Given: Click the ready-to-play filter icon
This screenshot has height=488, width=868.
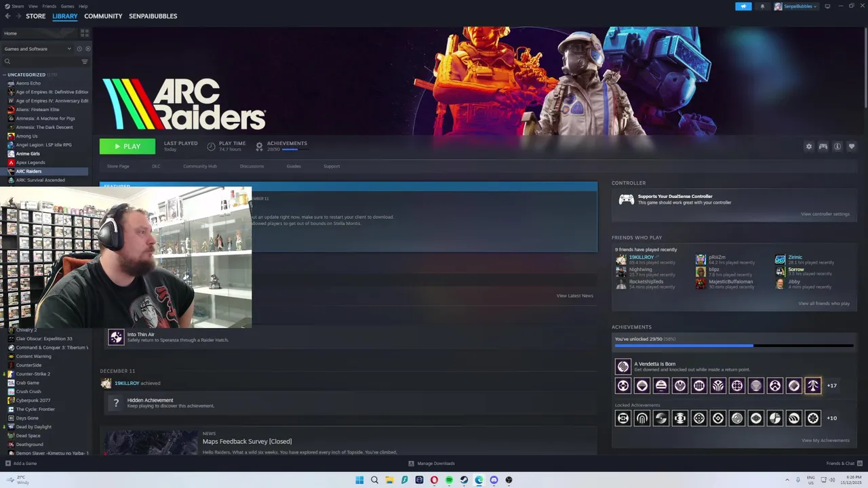Looking at the screenshot, I should click(87, 49).
